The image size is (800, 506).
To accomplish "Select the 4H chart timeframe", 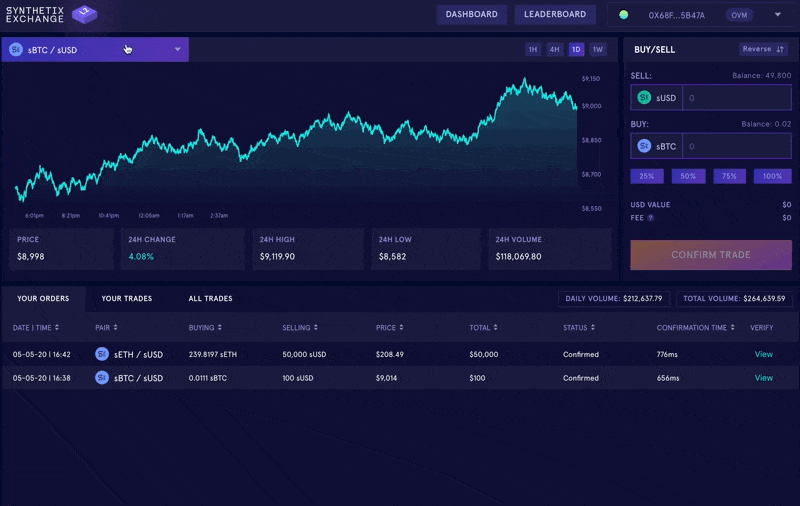I will (x=555, y=49).
